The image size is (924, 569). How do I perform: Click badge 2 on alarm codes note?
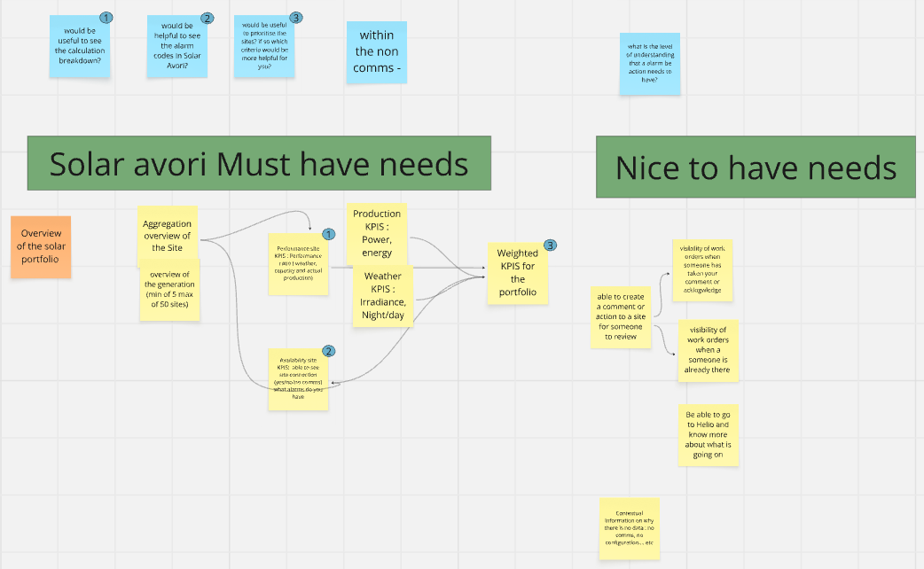coord(208,18)
